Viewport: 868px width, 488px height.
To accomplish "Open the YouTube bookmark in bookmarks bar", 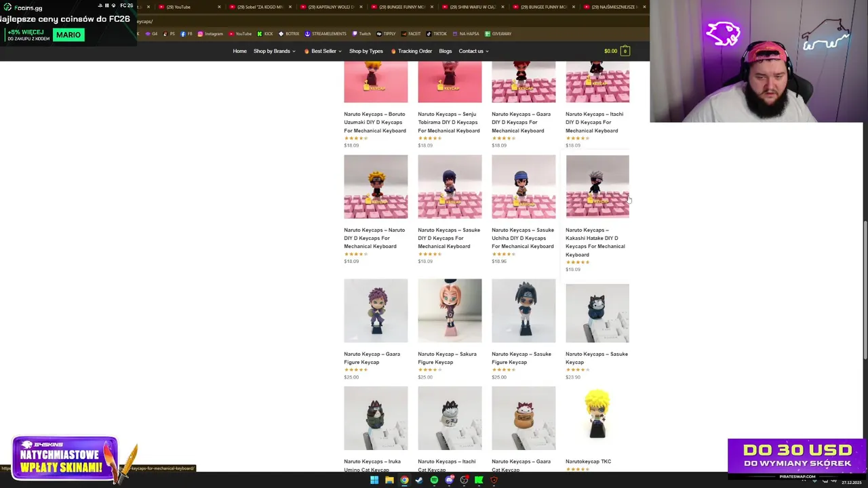I will click(240, 34).
